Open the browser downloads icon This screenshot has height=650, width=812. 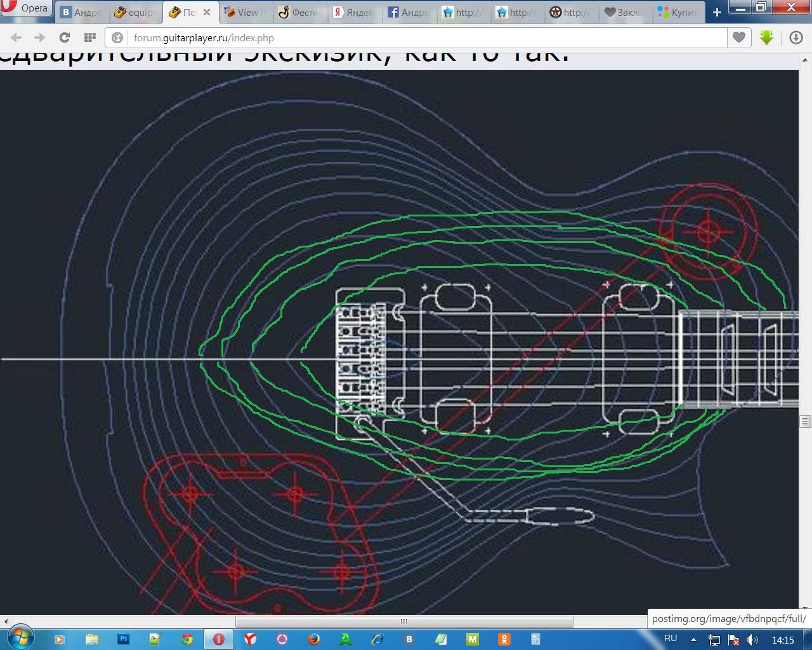click(x=796, y=37)
